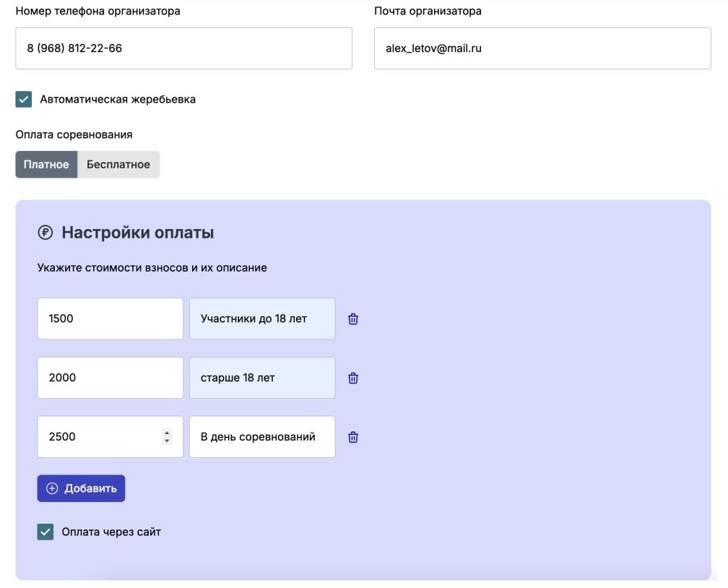This screenshot has width=728, height=588.
Task: Increase the 2500 amount with stepper up arrow
Action: tap(167, 433)
